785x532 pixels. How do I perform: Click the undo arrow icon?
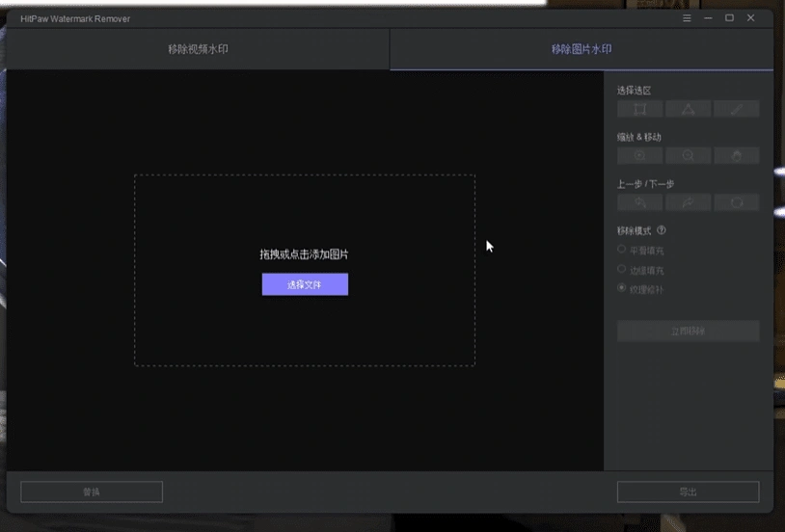click(x=640, y=202)
